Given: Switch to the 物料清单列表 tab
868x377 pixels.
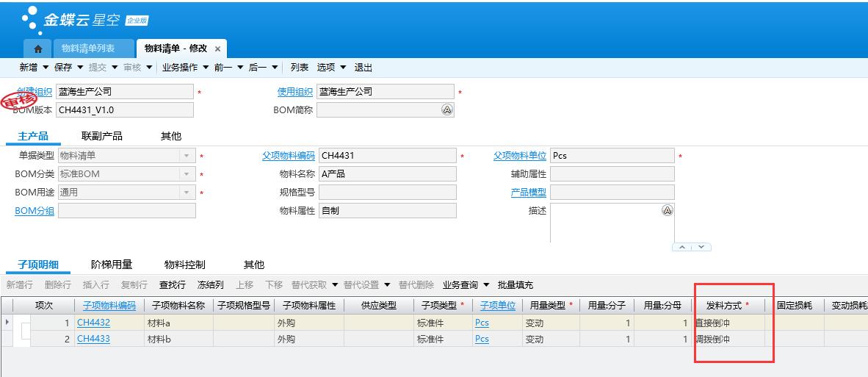Looking at the screenshot, I should [x=89, y=49].
